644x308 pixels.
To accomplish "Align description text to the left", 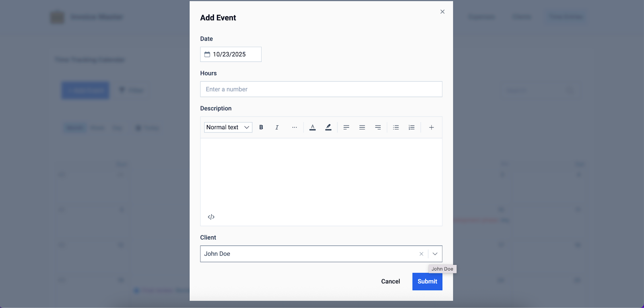I will coord(346,127).
